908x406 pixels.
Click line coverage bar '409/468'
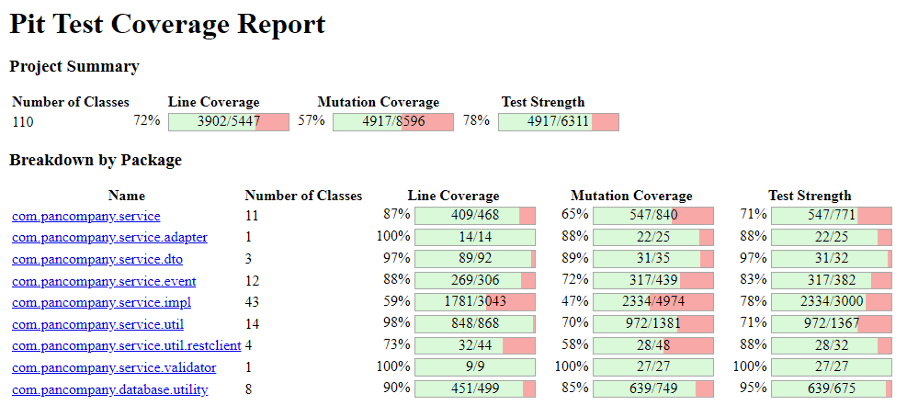tap(475, 216)
